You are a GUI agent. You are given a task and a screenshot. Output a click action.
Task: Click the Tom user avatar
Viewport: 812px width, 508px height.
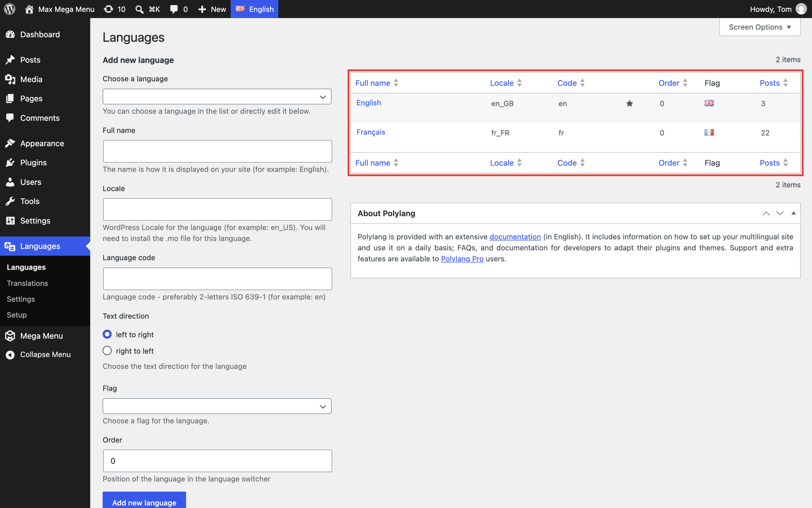(801, 9)
